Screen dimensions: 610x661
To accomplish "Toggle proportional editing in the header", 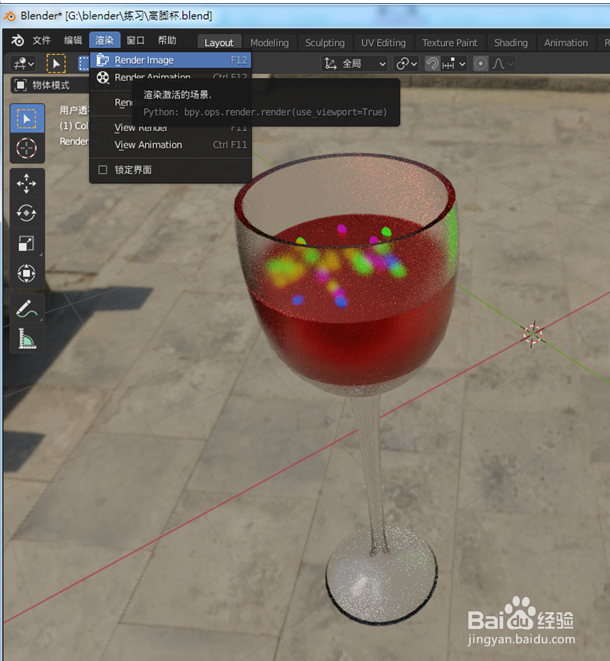I will [x=480, y=64].
